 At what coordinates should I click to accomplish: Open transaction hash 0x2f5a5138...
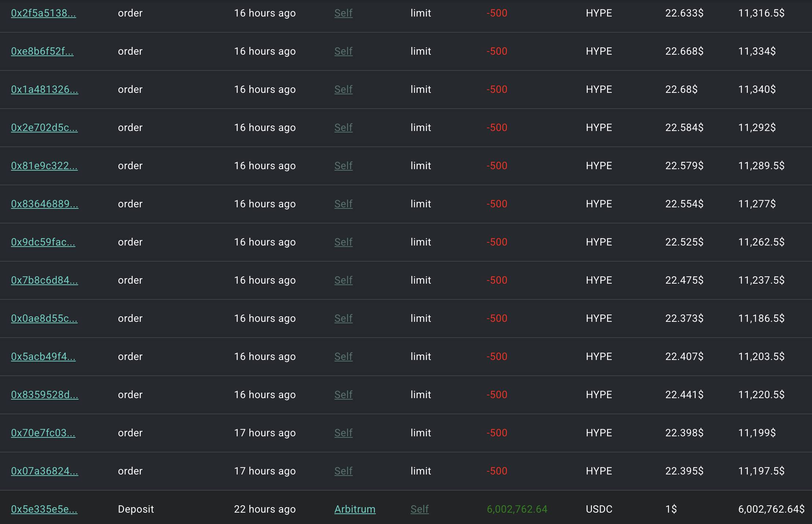[44, 13]
